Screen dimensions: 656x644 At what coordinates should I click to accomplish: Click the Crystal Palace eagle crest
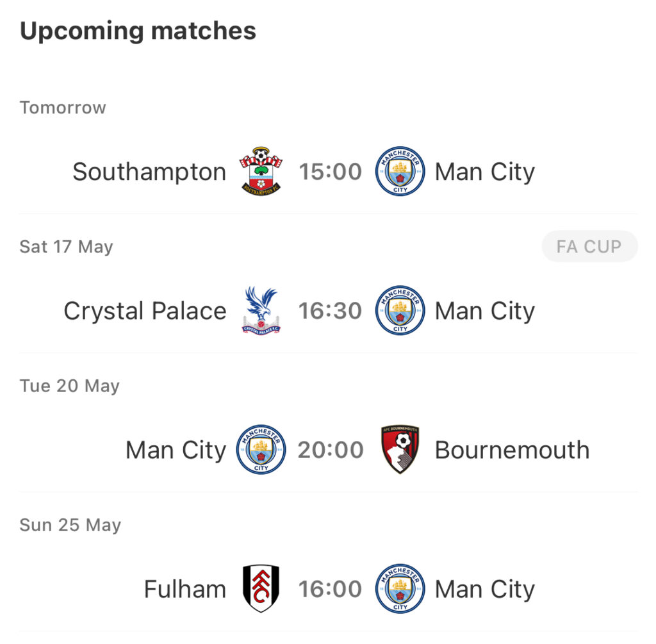coord(261,310)
